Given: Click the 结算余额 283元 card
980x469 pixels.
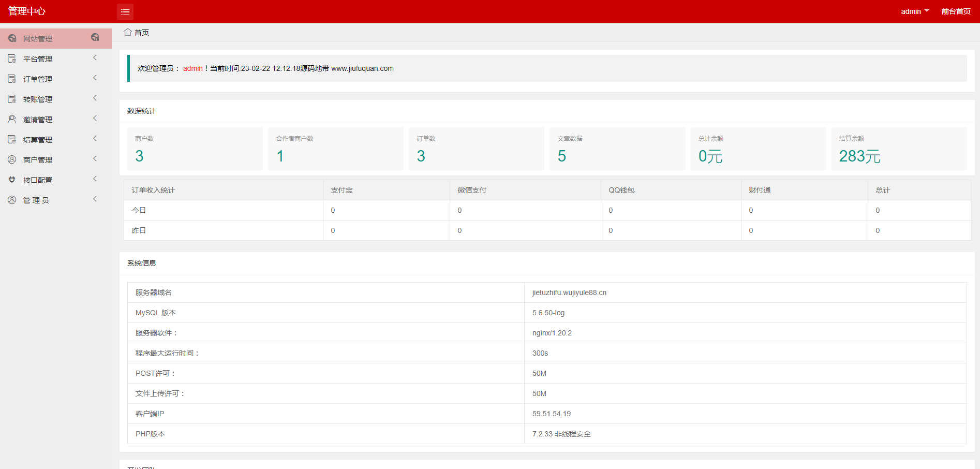Looking at the screenshot, I should [x=899, y=149].
